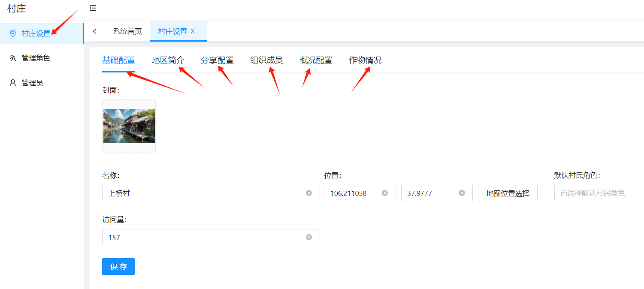This screenshot has width=644, height=289.
Task: Click the 默认村民角色 label
Action: click(x=577, y=175)
